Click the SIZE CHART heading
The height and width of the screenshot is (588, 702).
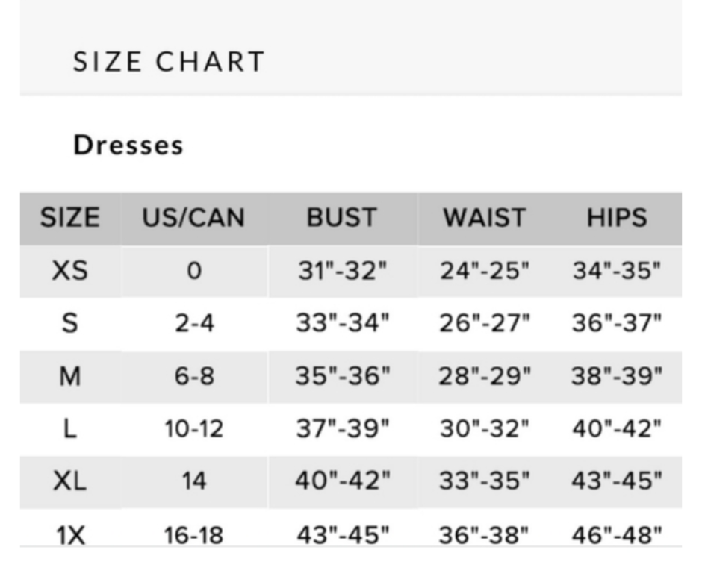click(169, 62)
